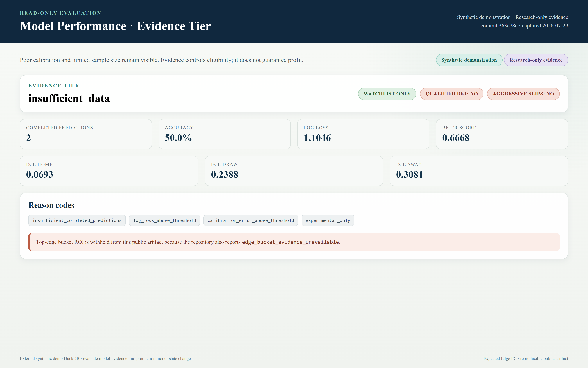Click the Accuracy value 50.0%

(x=178, y=138)
